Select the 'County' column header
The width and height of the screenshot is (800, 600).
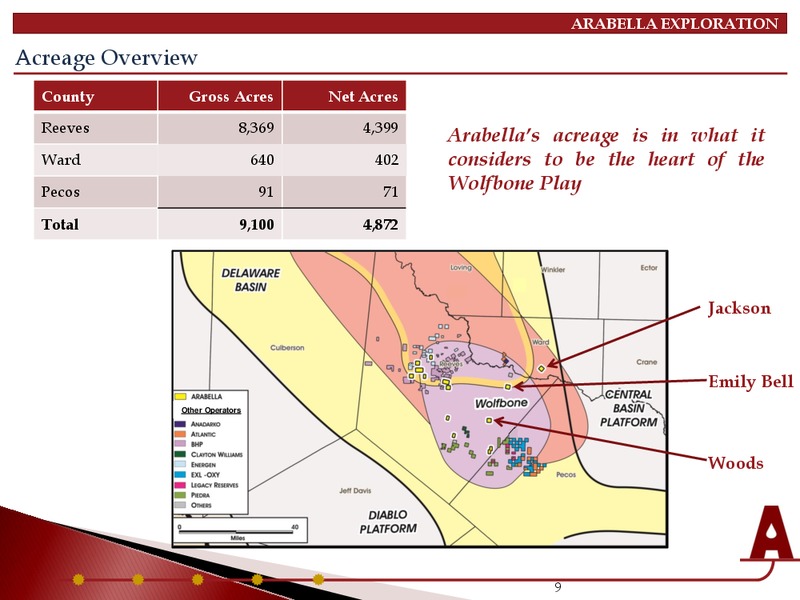pyautogui.click(x=95, y=96)
